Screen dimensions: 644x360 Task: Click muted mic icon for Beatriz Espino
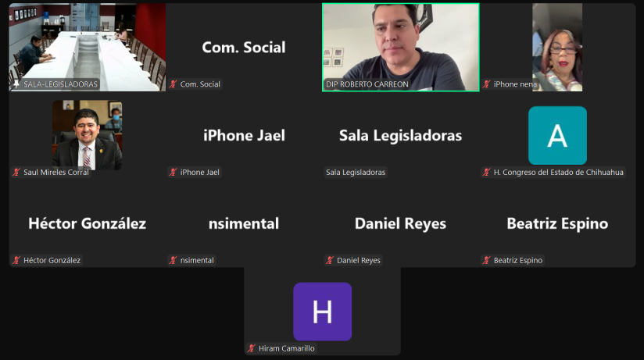(x=486, y=260)
